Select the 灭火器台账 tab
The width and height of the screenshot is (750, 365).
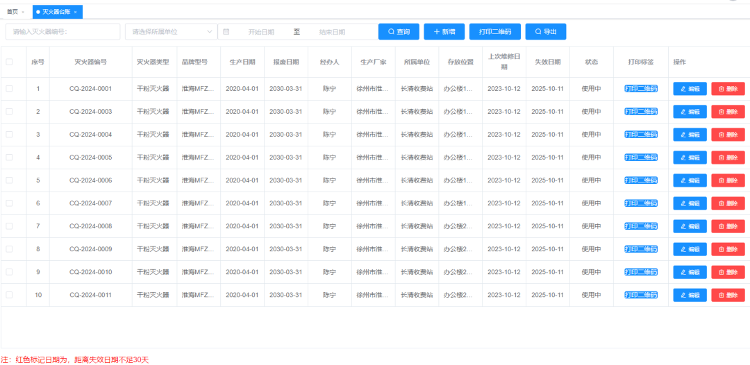pos(57,11)
